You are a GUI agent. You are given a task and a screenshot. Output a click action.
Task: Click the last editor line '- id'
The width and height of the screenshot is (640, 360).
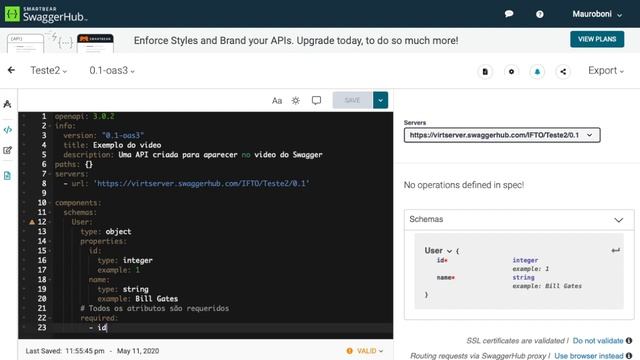[x=98, y=327]
